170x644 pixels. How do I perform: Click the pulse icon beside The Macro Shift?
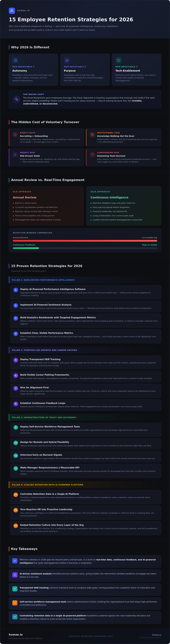coord(16,99)
